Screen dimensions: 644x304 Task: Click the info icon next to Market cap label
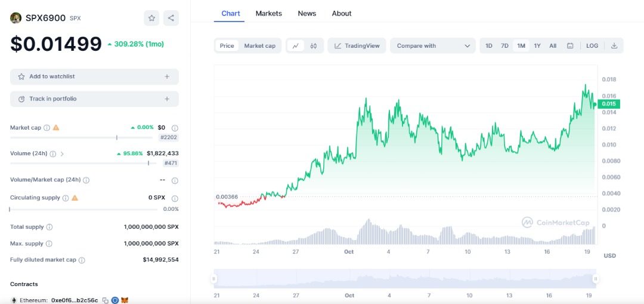(x=47, y=128)
